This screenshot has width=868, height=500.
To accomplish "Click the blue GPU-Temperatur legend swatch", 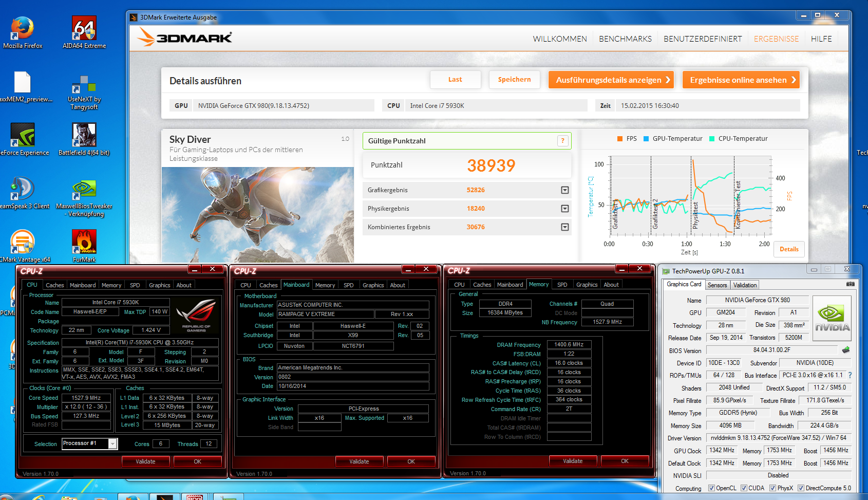I will click(x=646, y=139).
